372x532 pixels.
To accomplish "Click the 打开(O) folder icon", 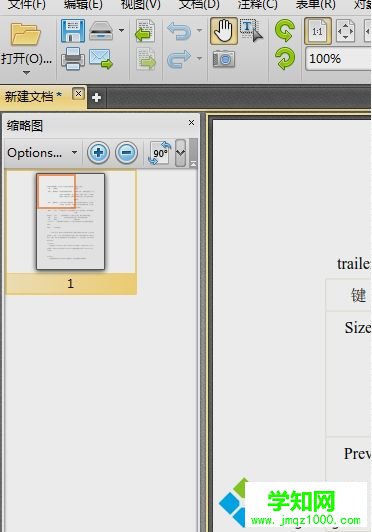I will pos(26,34).
